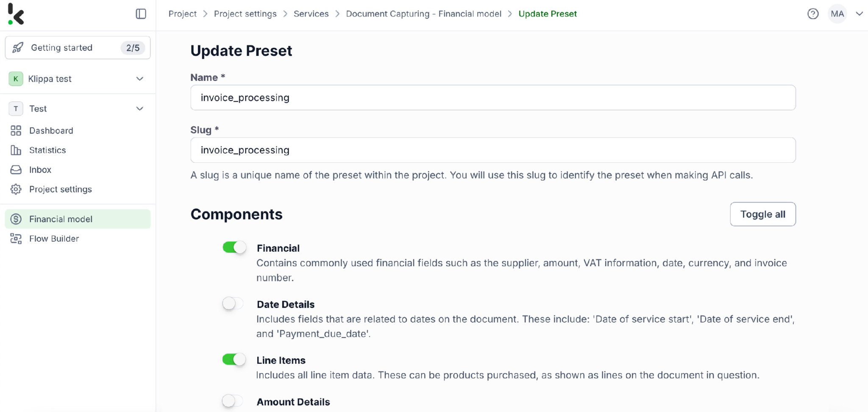The width and height of the screenshot is (868, 412).
Task: Expand the Test project dropdown
Action: point(140,109)
